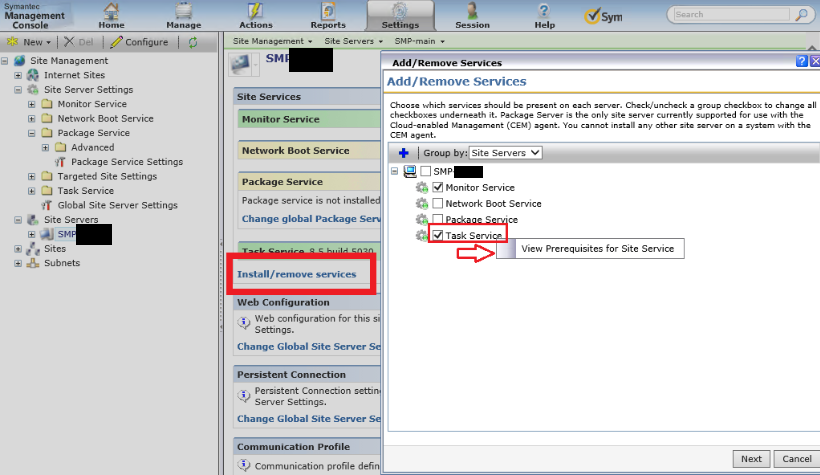Click in the Search input field

[731, 14]
